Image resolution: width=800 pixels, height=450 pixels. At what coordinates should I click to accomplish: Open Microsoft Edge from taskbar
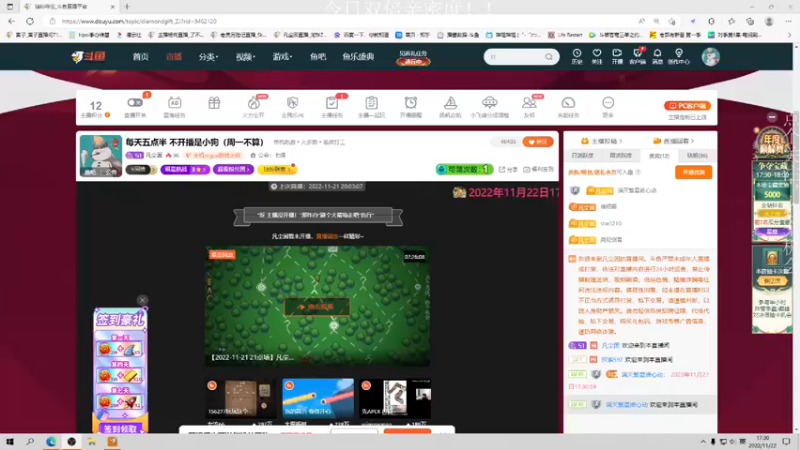click(51, 442)
